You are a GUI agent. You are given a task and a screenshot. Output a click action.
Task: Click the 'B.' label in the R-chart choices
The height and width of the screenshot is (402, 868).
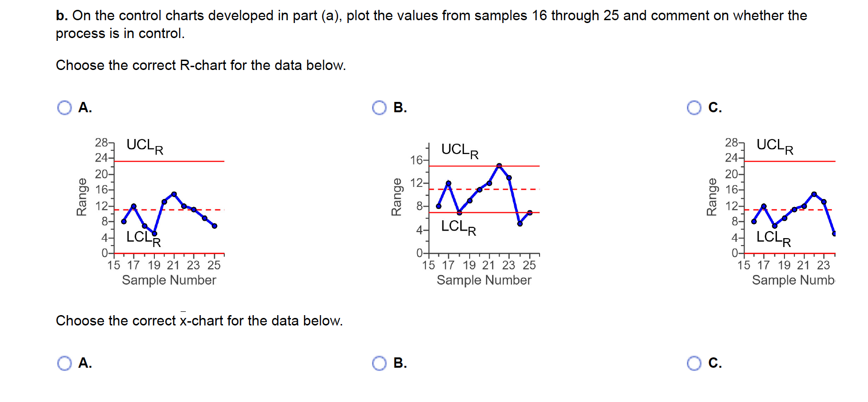coord(400,108)
